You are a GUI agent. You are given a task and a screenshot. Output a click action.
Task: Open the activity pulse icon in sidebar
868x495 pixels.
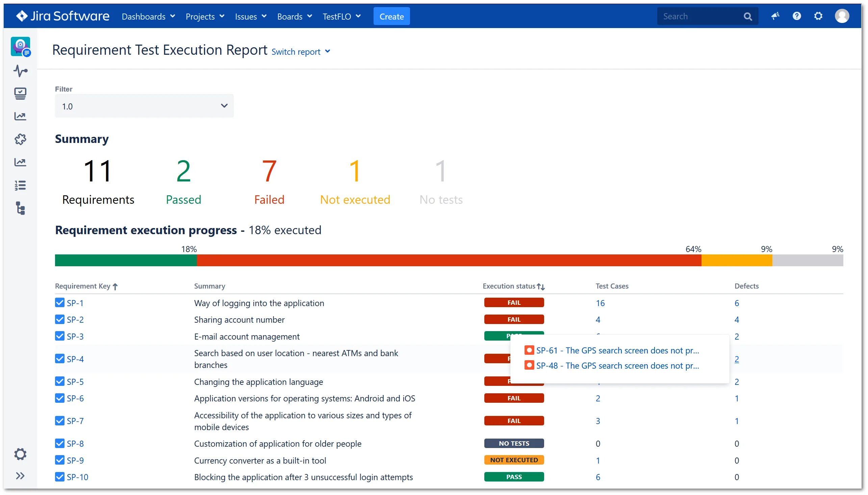click(20, 71)
